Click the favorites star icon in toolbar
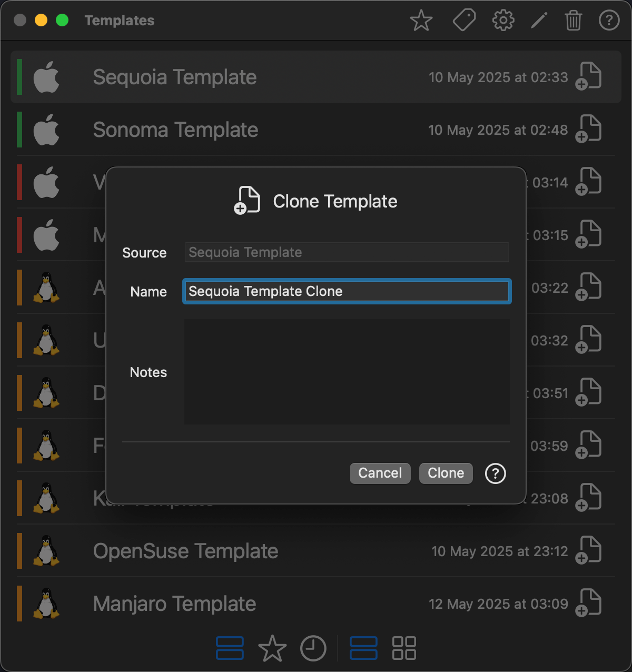Screen dimensions: 632x672 point(421,21)
